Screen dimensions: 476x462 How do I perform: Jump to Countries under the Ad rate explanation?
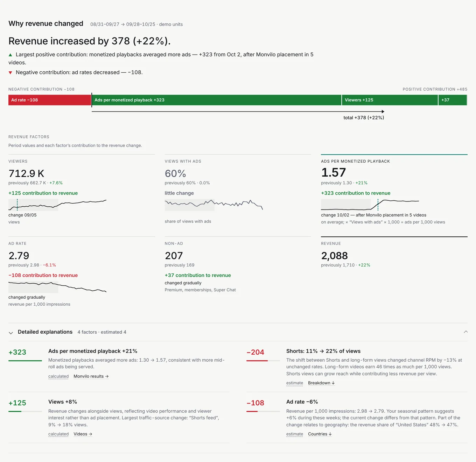click(320, 434)
